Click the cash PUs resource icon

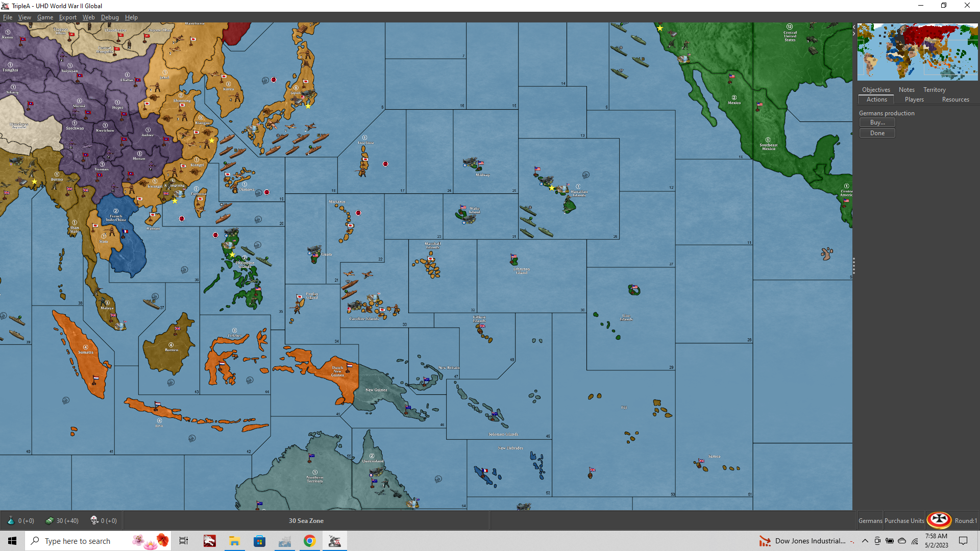[50, 520]
